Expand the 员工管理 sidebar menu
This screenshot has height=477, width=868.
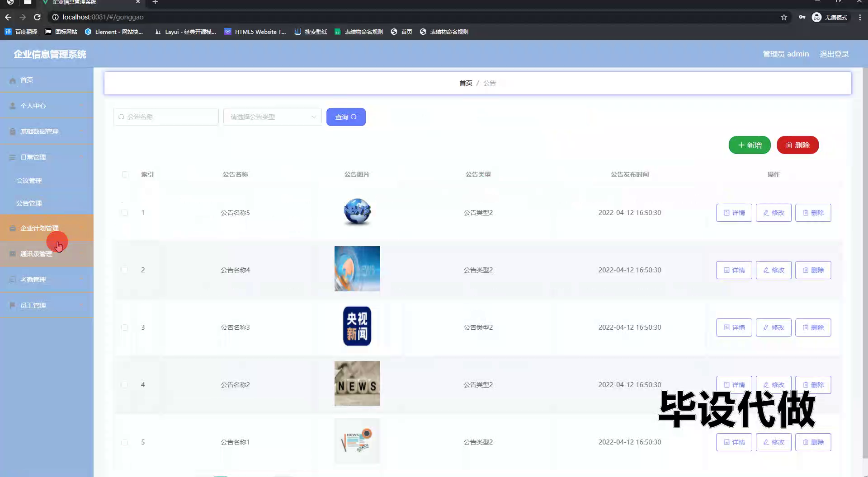47,305
